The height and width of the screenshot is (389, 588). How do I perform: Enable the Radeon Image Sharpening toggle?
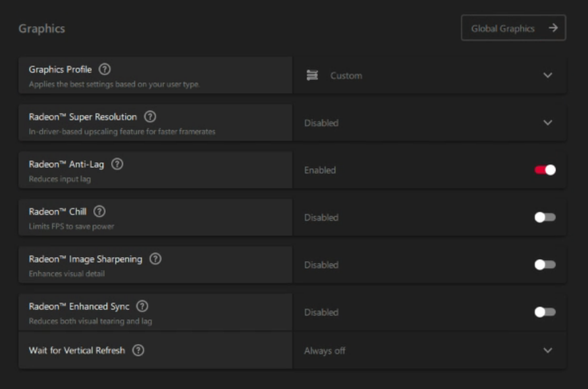tap(545, 265)
